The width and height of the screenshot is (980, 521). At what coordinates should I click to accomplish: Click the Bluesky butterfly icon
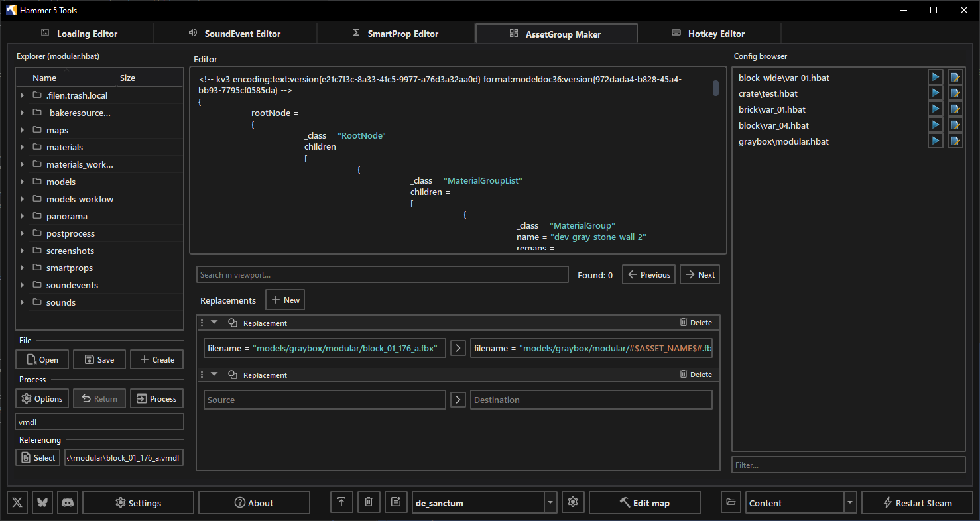coord(42,502)
